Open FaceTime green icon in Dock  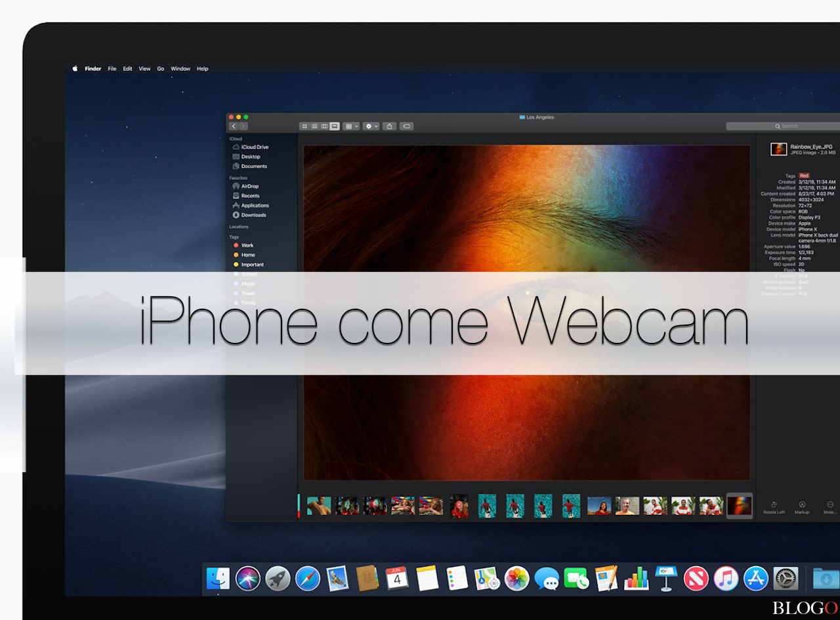pos(576,579)
